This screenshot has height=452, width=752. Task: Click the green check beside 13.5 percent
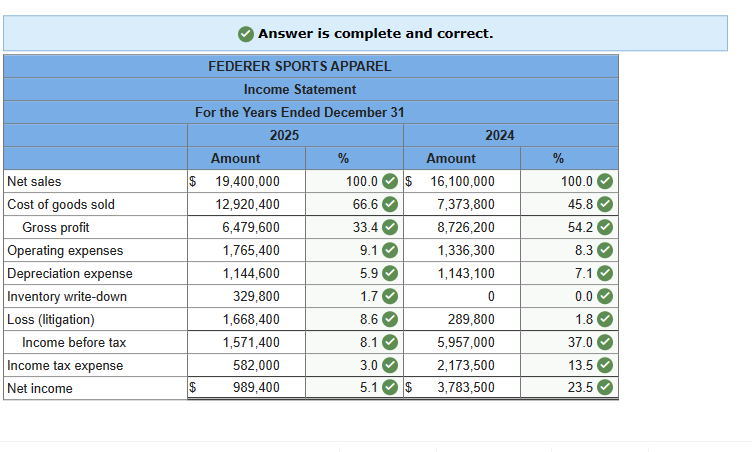(x=605, y=366)
